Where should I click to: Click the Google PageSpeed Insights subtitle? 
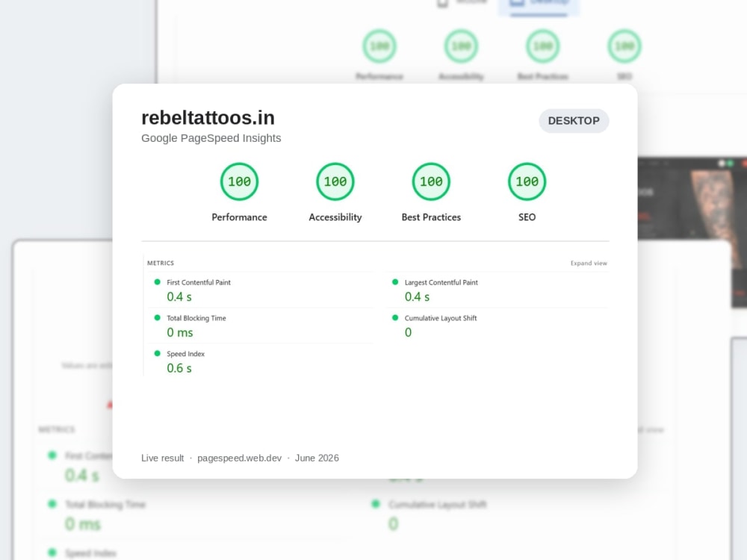click(211, 138)
